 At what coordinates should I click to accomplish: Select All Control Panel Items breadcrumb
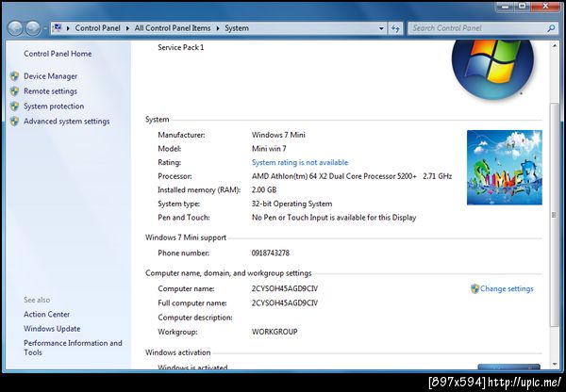173,28
